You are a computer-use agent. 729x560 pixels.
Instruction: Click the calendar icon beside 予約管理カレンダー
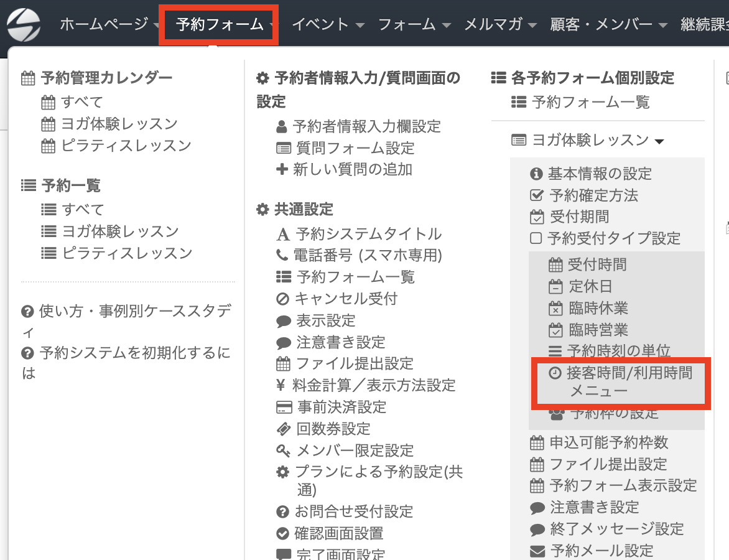click(x=28, y=78)
